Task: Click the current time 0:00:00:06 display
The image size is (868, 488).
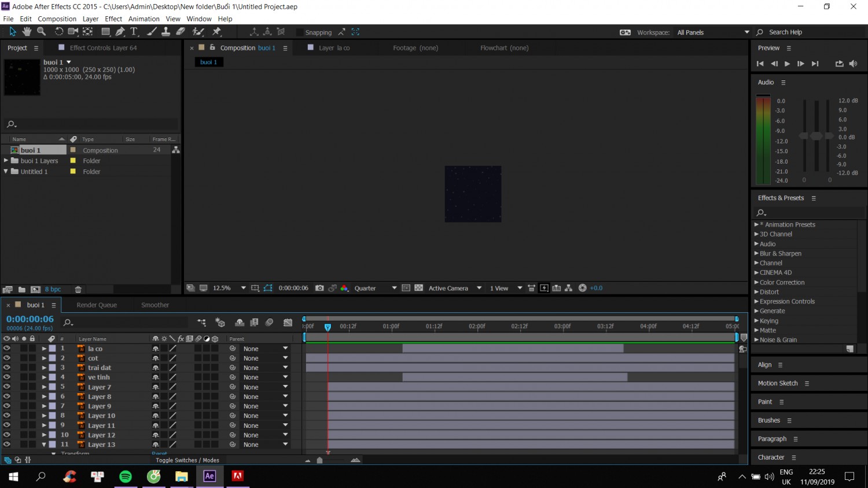Action: 30,319
